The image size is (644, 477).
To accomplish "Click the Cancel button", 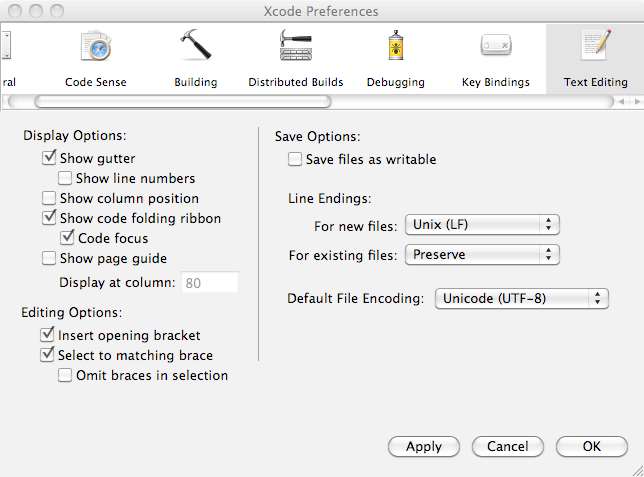I will click(507, 447).
